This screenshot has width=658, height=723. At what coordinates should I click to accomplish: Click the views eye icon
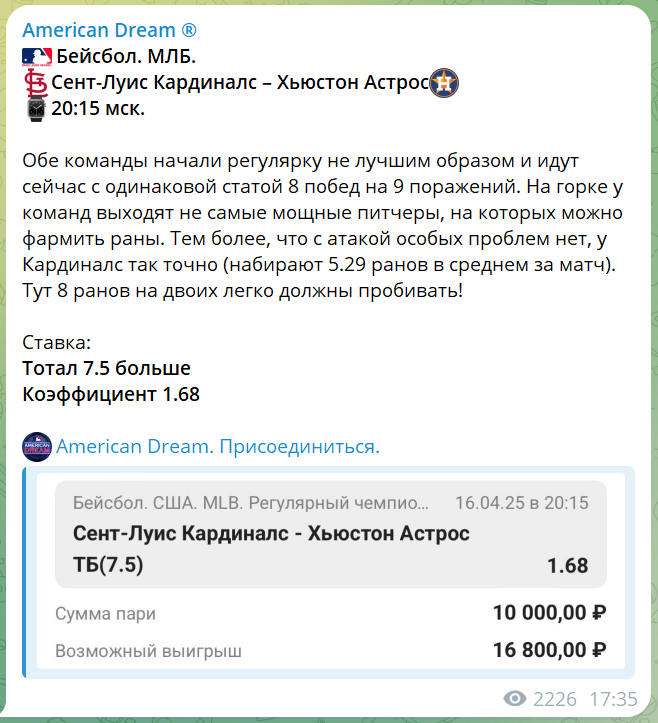pyautogui.click(x=515, y=699)
